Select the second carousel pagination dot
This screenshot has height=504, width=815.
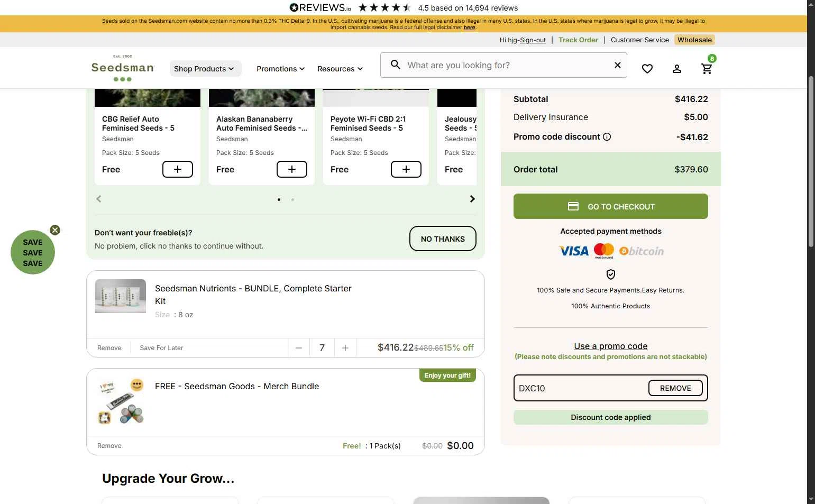tap(292, 199)
